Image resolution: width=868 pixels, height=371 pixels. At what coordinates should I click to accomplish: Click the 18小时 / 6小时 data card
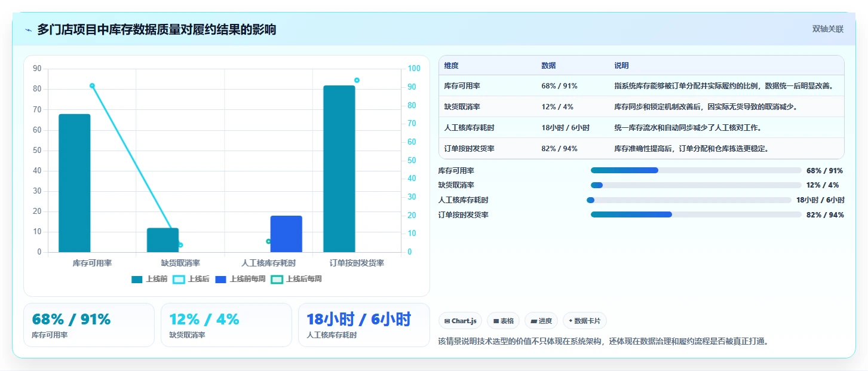click(x=364, y=325)
